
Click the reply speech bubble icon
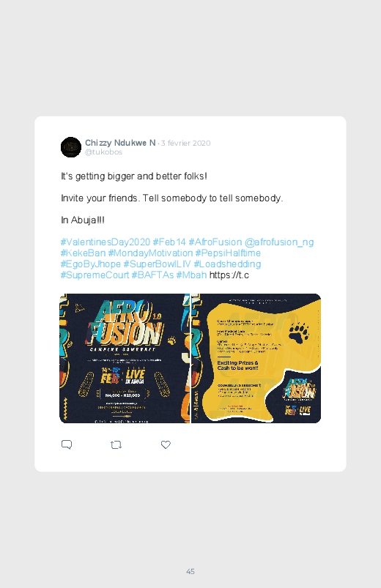[67, 444]
